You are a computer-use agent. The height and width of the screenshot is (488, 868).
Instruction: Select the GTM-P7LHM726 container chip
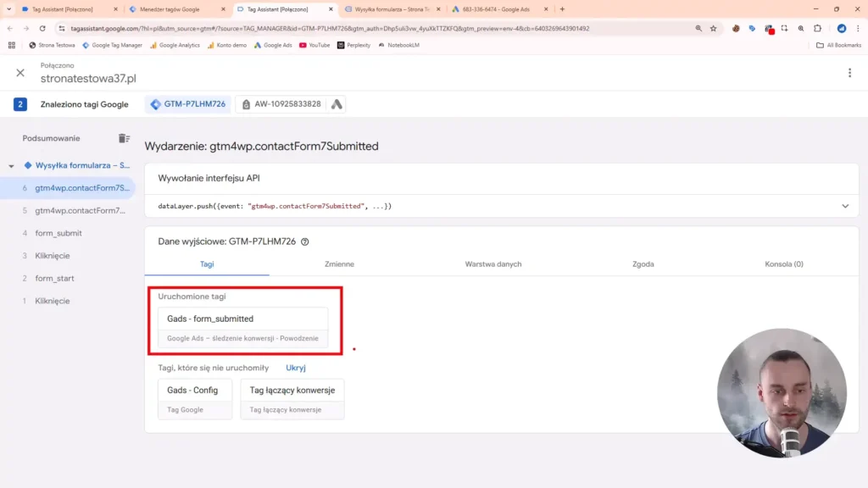(188, 104)
